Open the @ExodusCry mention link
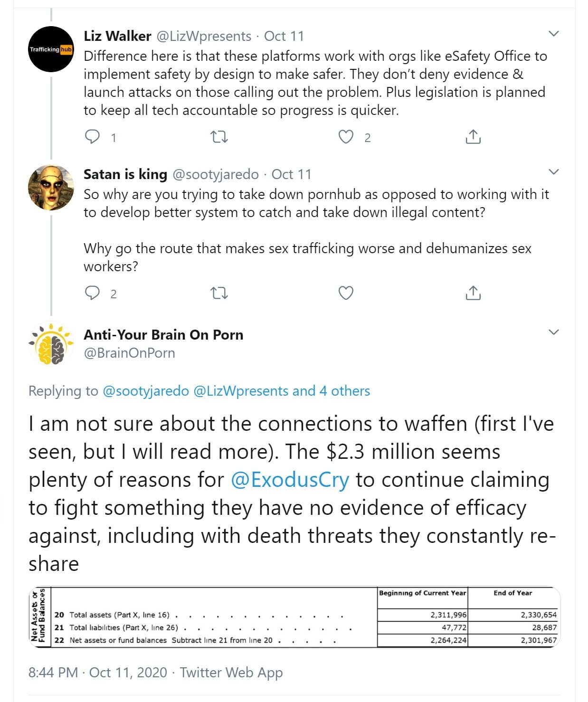Viewport: 588px width, 702px height. pos(290,480)
